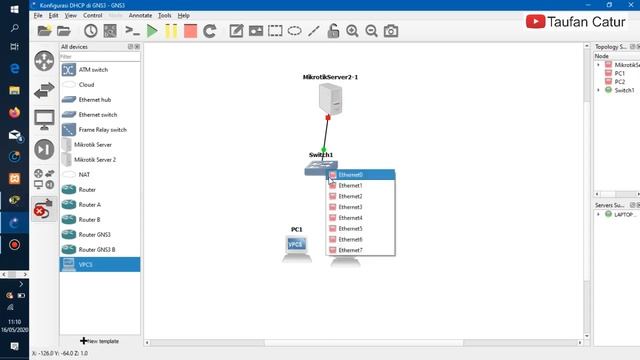Screen dimensions: 640x360
Task: Choose Ethernet0 port from switch list
Action: [x=360, y=175]
